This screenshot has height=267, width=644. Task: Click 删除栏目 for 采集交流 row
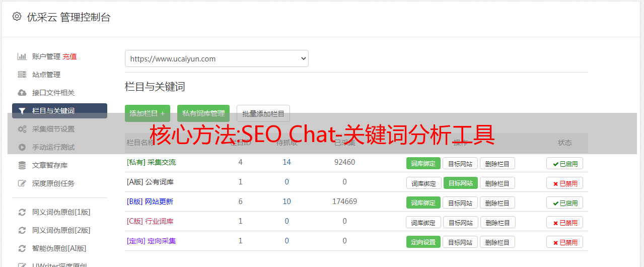click(497, 163)
